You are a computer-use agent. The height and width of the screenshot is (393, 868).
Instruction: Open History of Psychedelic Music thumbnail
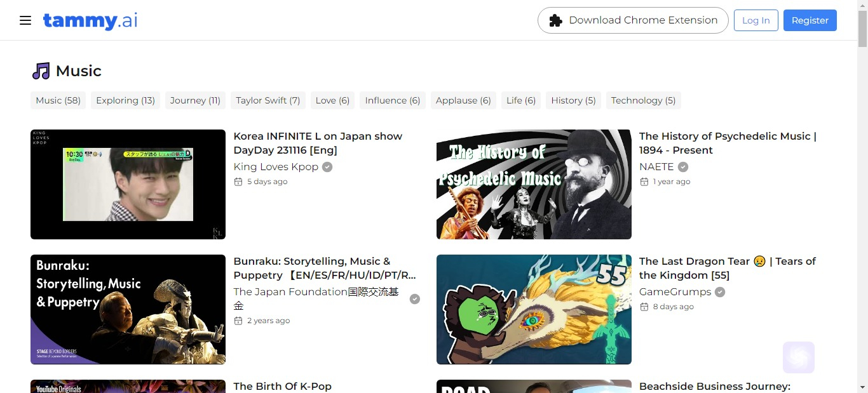coord(534,184)
